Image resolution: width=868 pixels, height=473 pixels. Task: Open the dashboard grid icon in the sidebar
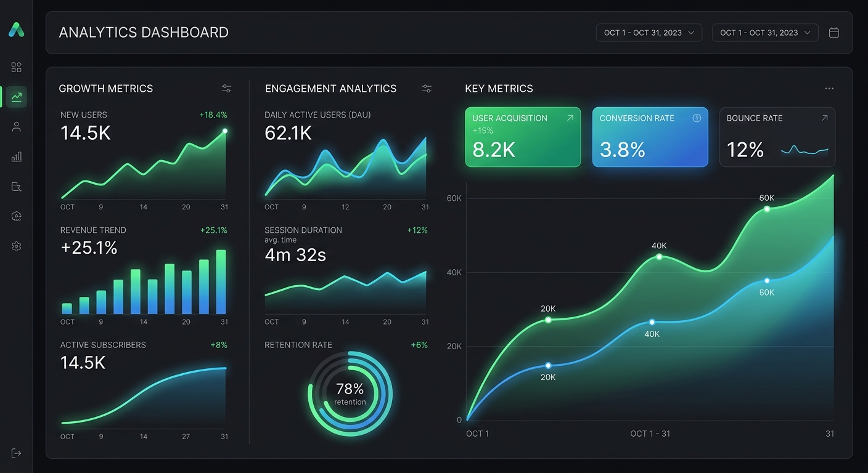pos(16,67)
